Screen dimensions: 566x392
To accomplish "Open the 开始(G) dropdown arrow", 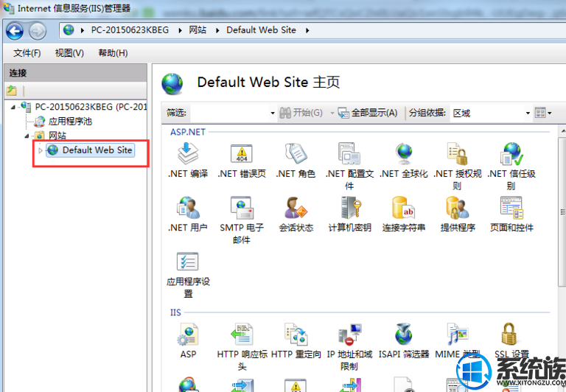I will coord(332,113).
